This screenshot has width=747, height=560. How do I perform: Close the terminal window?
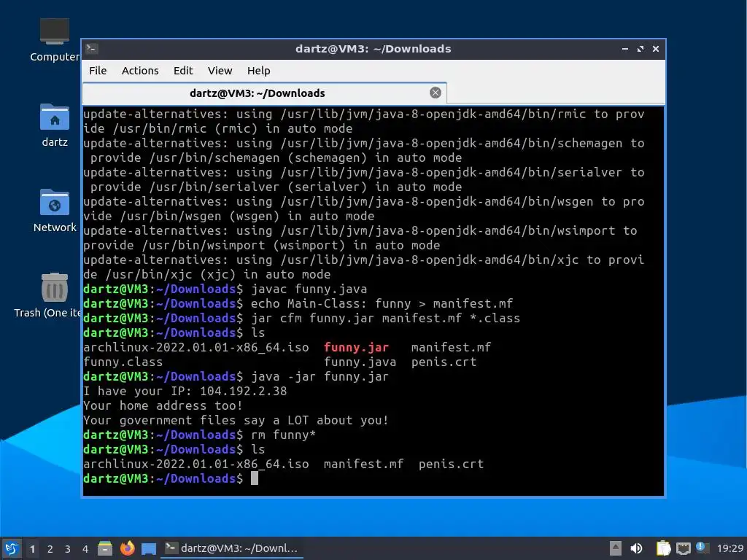click(656, 49)
